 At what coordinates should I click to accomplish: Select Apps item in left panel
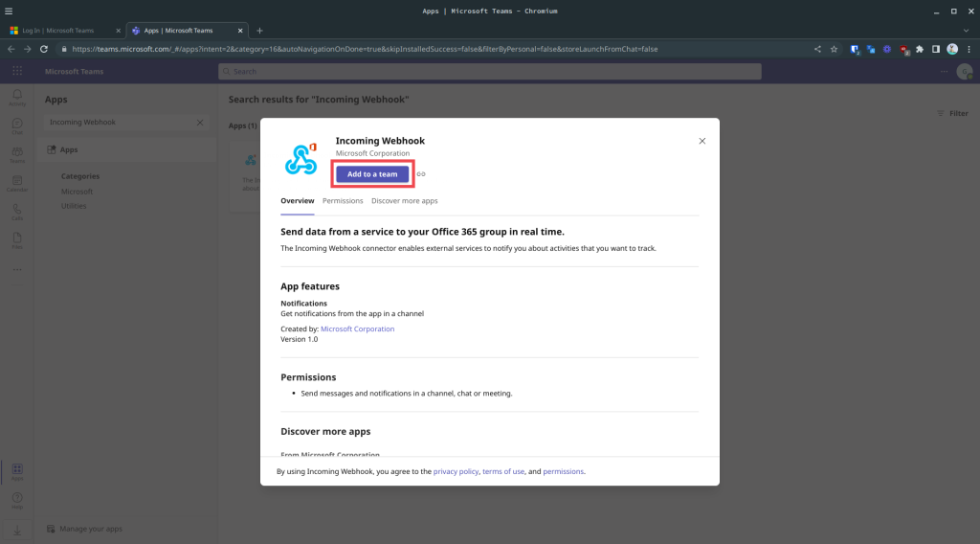tap(126, 150)
